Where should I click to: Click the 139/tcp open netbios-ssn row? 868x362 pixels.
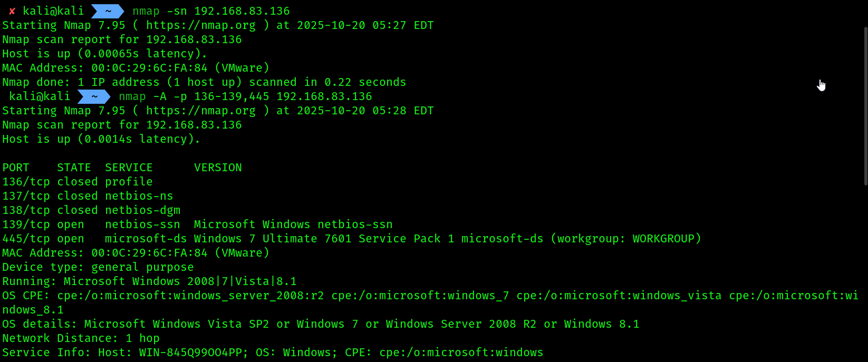pos(197,224)
